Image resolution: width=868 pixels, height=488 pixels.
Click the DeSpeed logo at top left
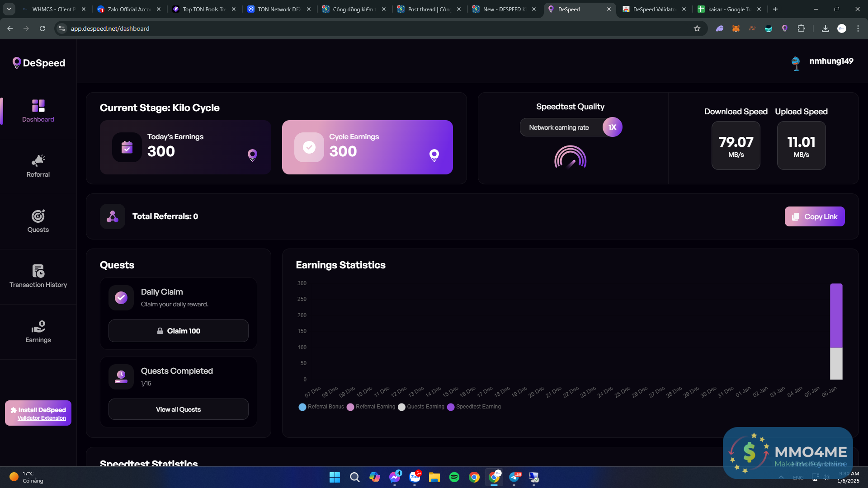(39, 63)
